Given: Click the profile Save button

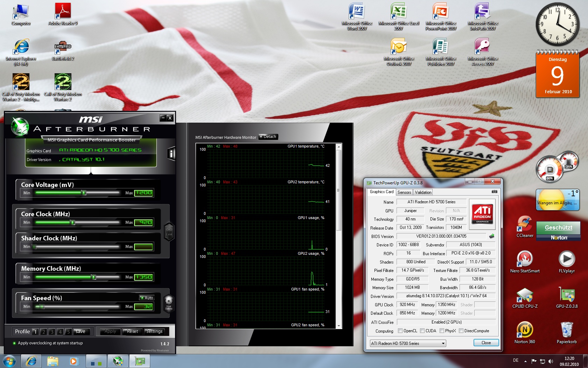Looking at the screenshot, I should pyautogui.click(x=80, y=332).
